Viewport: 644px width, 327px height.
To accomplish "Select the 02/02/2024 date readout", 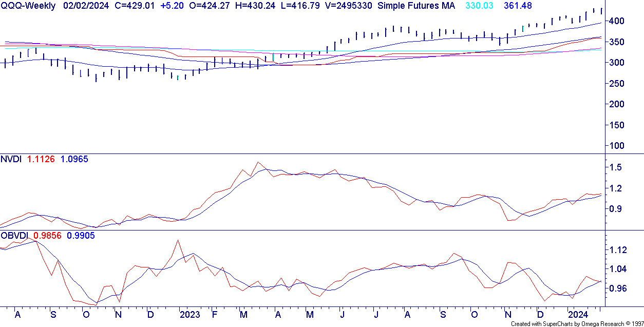I will pos(85,6).
